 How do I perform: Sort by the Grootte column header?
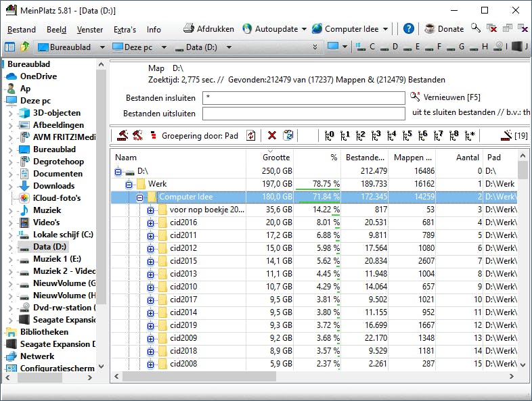[270, 158]
